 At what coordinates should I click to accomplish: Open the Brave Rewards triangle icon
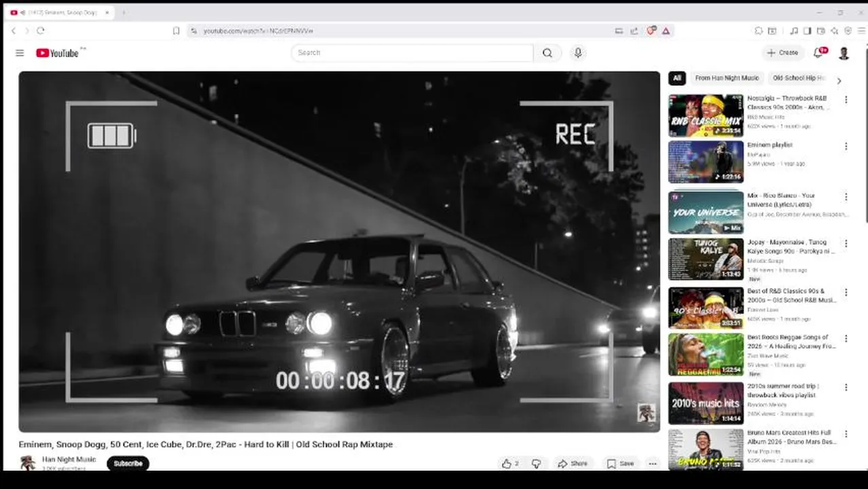tap(666, 31)
